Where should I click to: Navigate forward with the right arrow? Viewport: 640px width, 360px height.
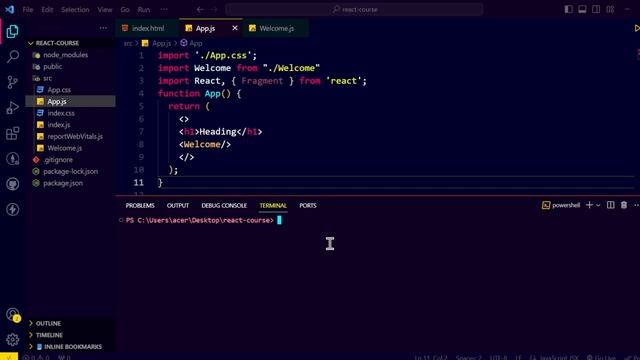pos(214,9)
